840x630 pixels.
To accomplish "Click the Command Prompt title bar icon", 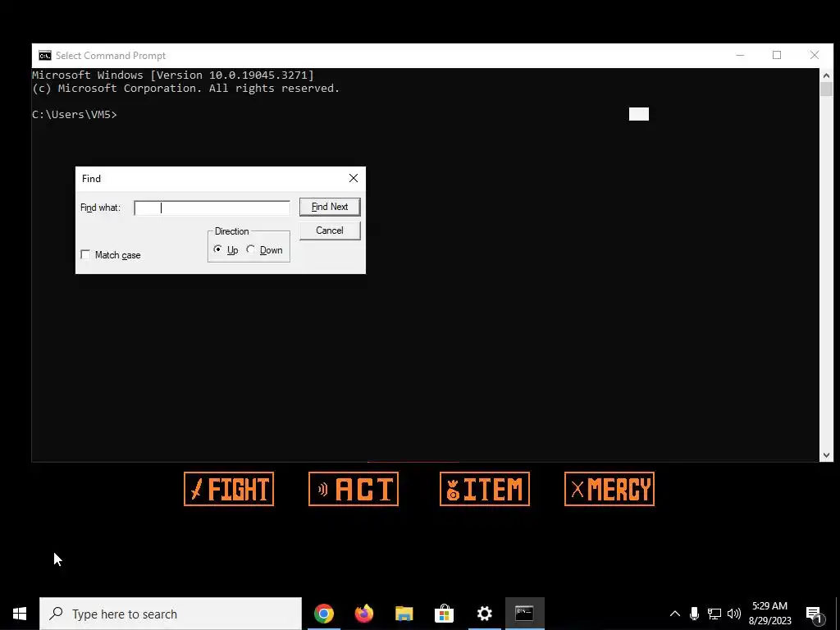I will pos(45,56).
